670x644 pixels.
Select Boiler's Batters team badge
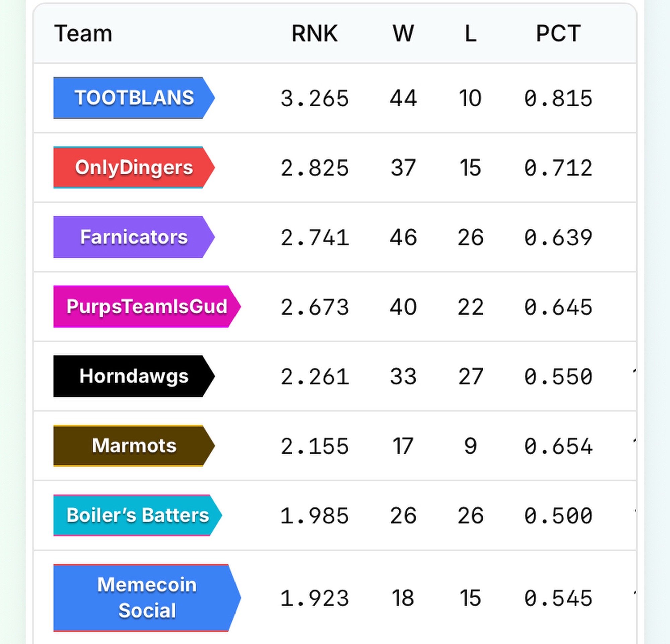pyautogui.click(x=137, y=515)
